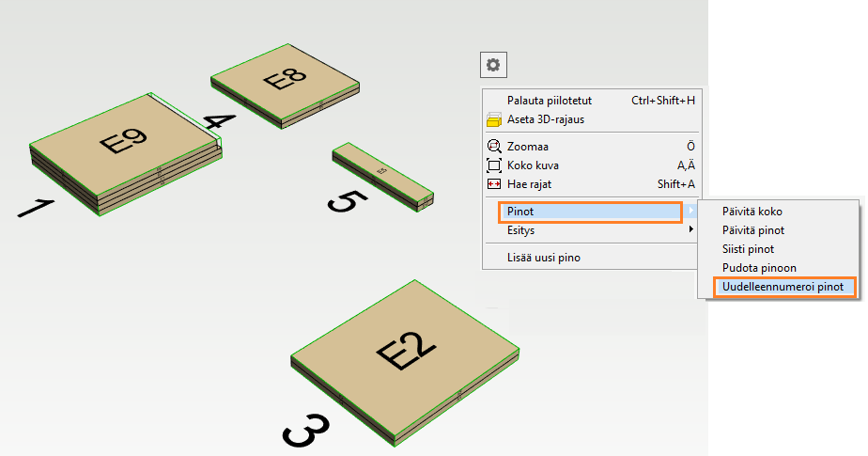The image size is (868, 456).
Task: Select Päivitä pinot in submenu
Action: point(779,230)
